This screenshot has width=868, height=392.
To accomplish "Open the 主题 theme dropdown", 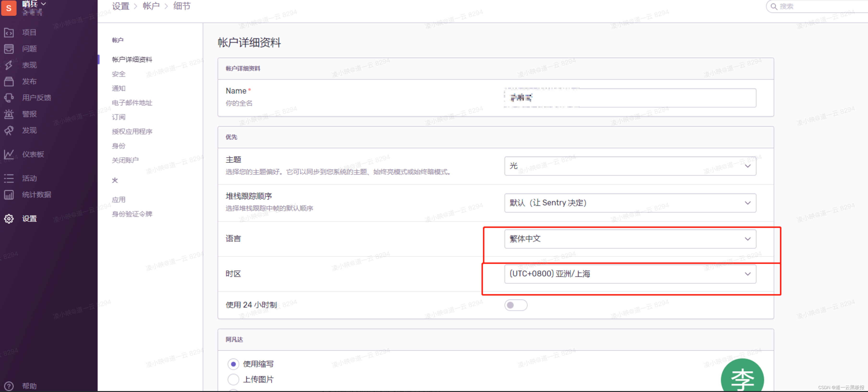I will coord(630,166).
